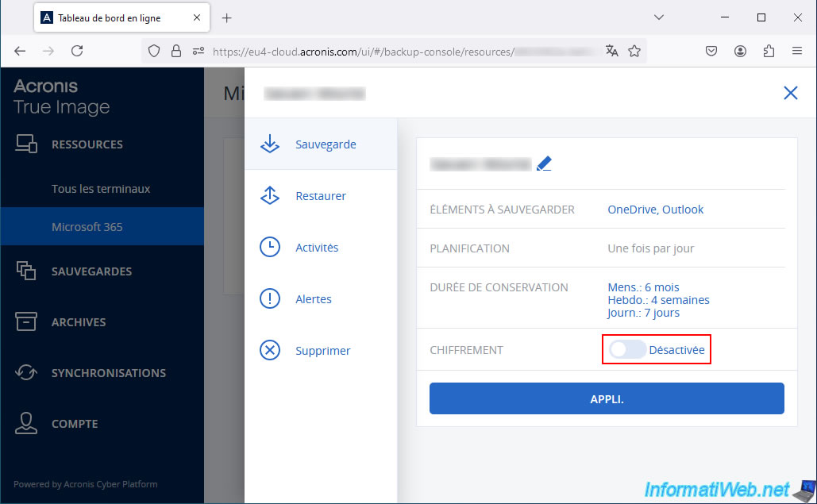Open the Sauvegarde section

tap(321, 144)
